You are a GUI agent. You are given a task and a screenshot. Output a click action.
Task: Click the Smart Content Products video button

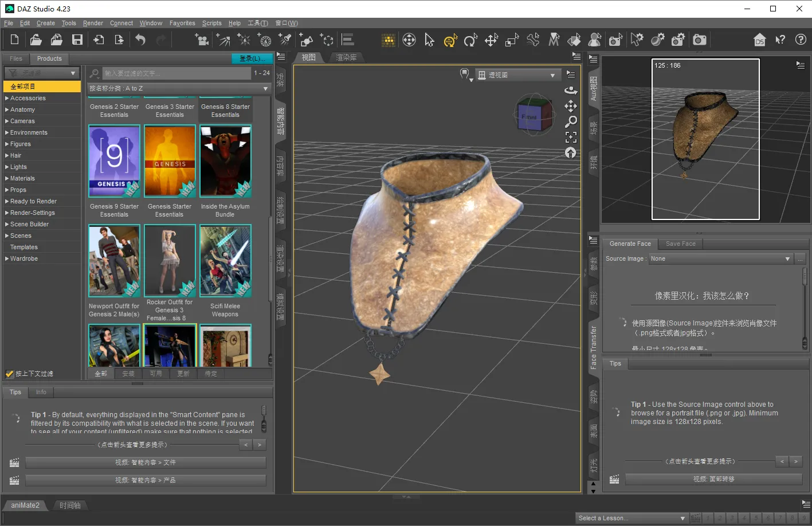146,480
